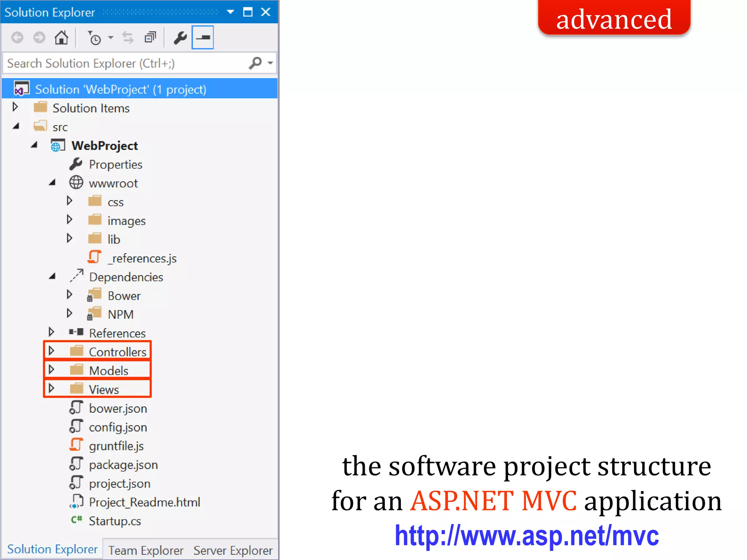
Task: Click the gruntfile.js file icon
Action: click(76, 445)
